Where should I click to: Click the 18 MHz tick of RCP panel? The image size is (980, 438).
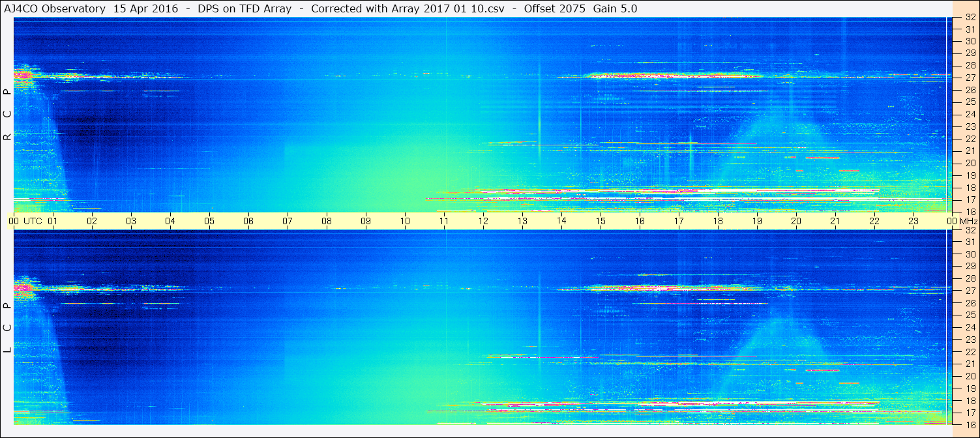coord(970,187)
